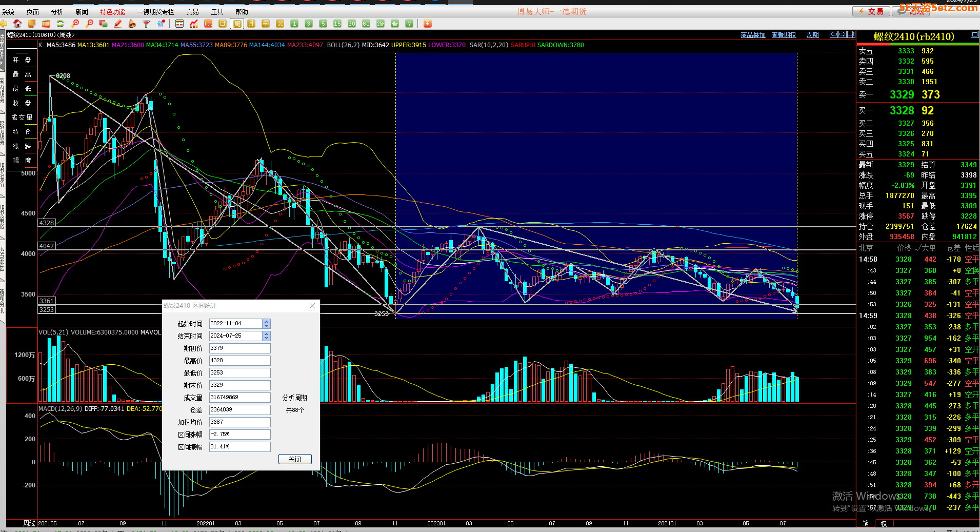Image resolution: width=980 pixels, height=532 pixels.
Task: Click the zoom in magnifier icon
Action: [75, 24]
